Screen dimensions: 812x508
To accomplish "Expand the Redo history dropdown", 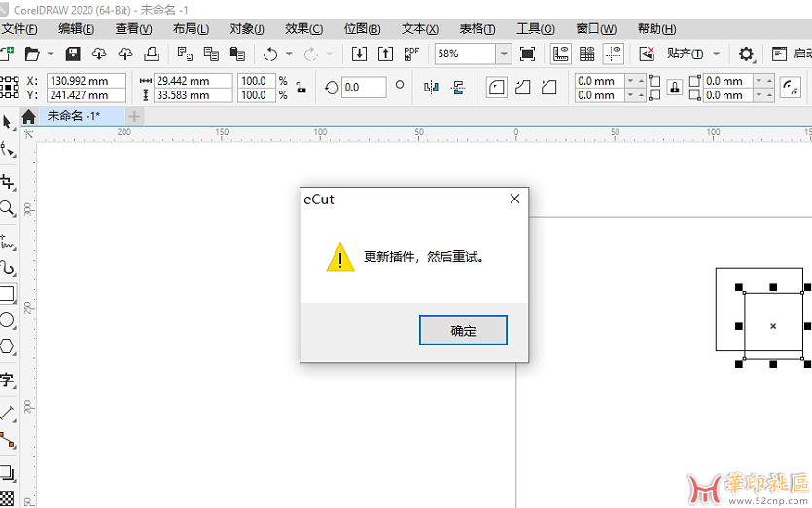I will [330, 54].
